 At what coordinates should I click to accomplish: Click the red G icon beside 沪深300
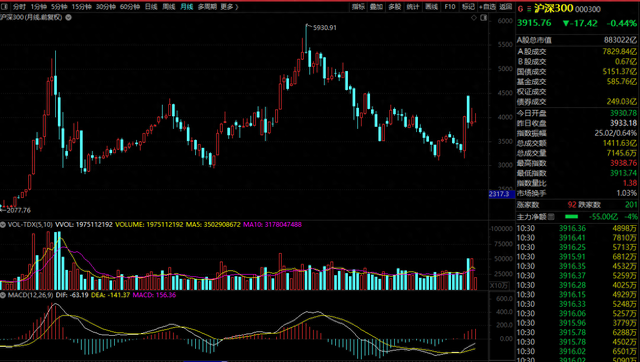point(520,8)
